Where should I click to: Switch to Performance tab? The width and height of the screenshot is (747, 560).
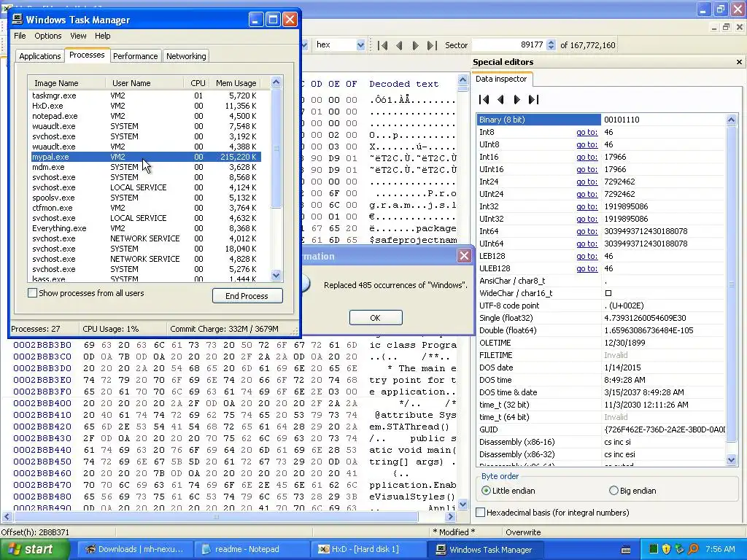tap(135, 56)
